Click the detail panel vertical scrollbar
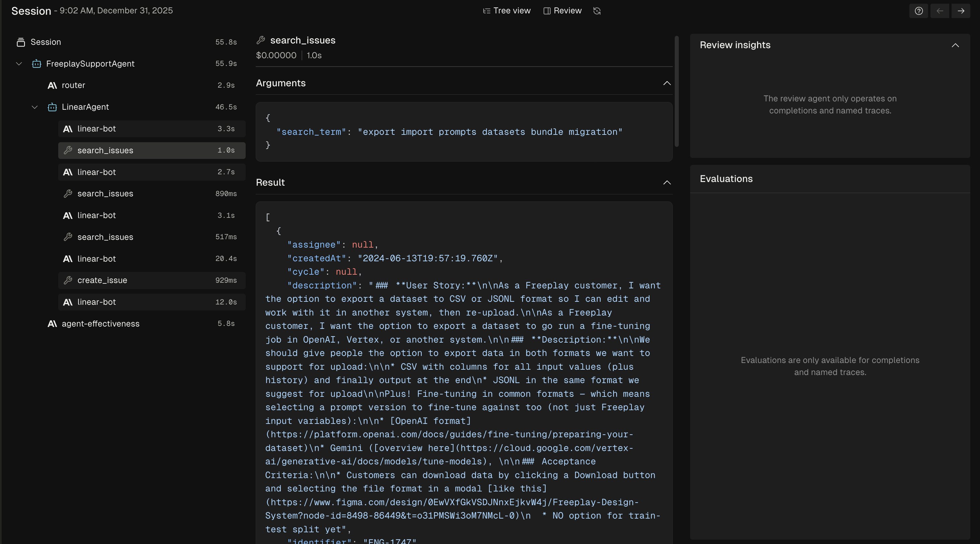 (x=676, y=91)
